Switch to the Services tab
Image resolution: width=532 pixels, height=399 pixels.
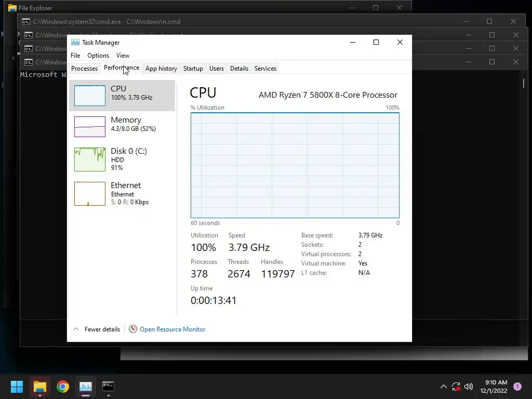[x=265, y=68]
